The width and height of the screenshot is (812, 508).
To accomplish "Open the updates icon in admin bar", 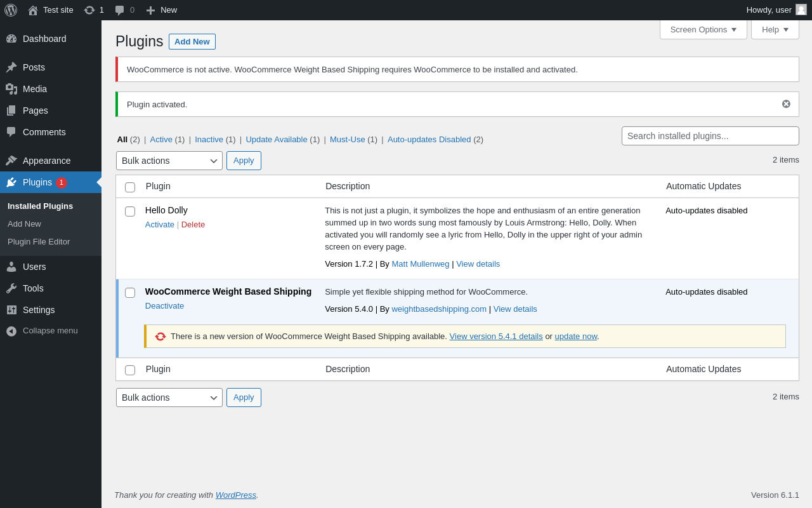I will 89,10.
